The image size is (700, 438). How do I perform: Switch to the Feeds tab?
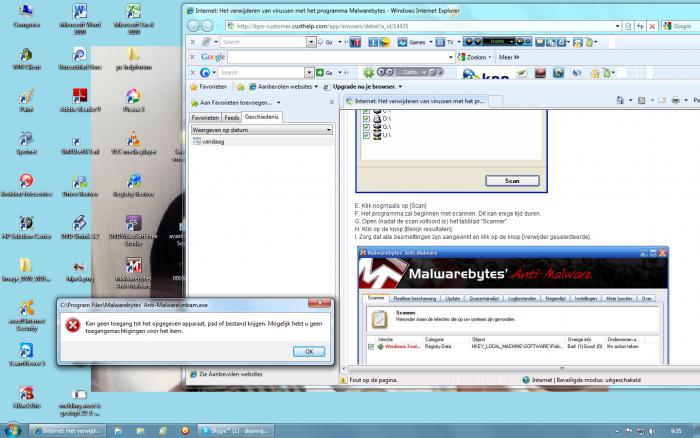[x=231, y=117]
